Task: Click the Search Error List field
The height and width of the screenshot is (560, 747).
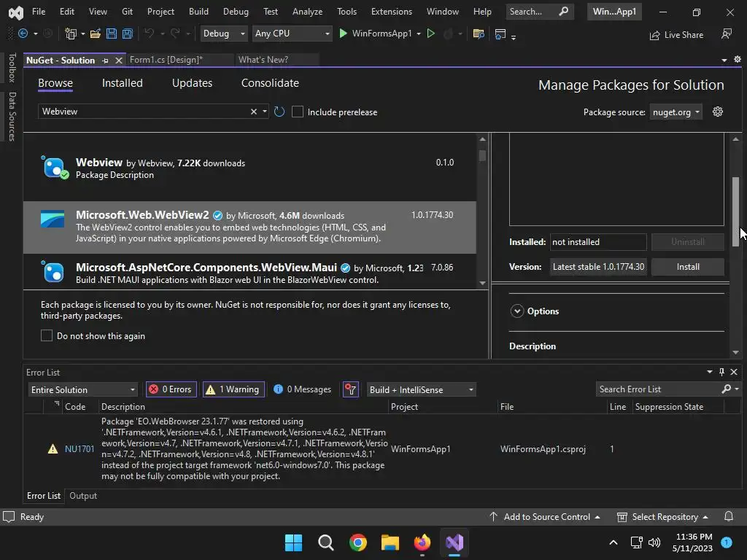Action: 659,389
